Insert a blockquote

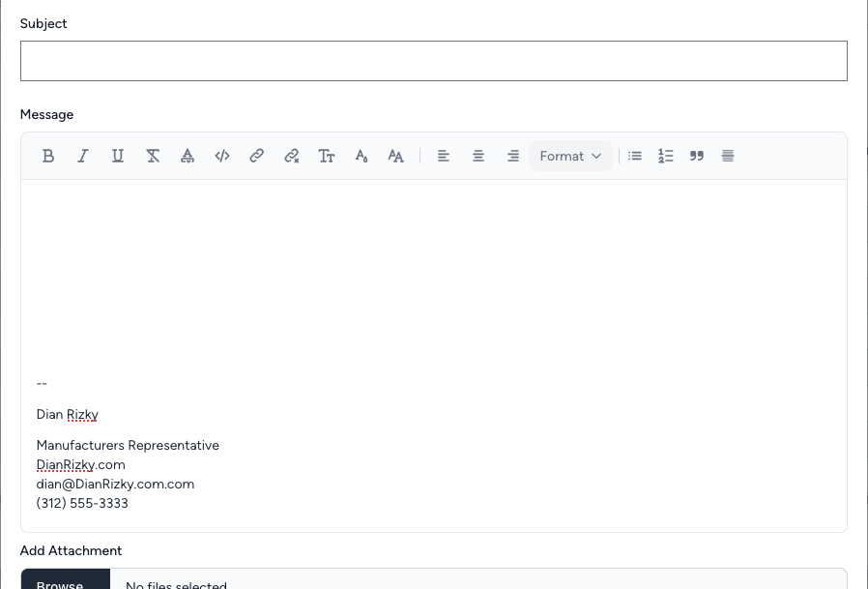pyautogui.click(x=697, y=156)
